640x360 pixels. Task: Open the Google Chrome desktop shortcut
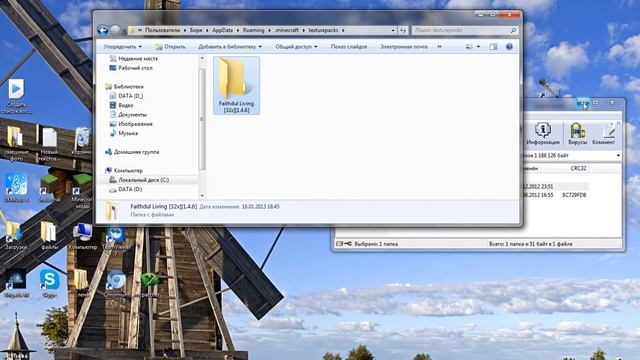coord(116,283)
